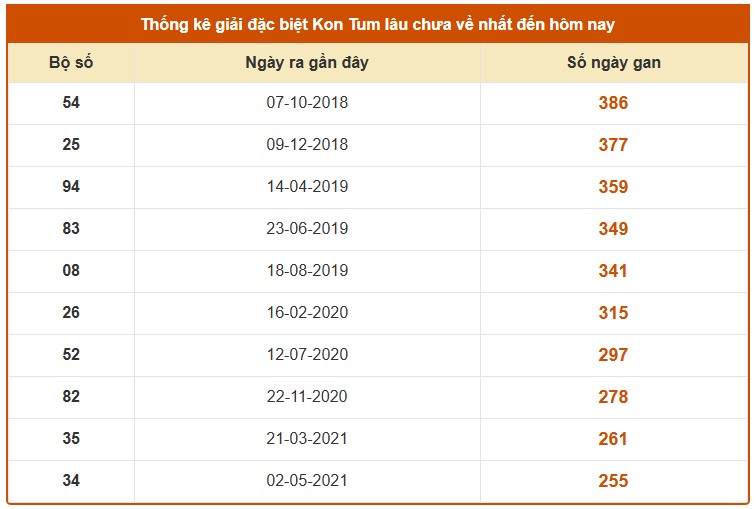Viewport: 756px width, 509px height.
Task: Click the date 07-10-2018
Action: click(307, 103)
